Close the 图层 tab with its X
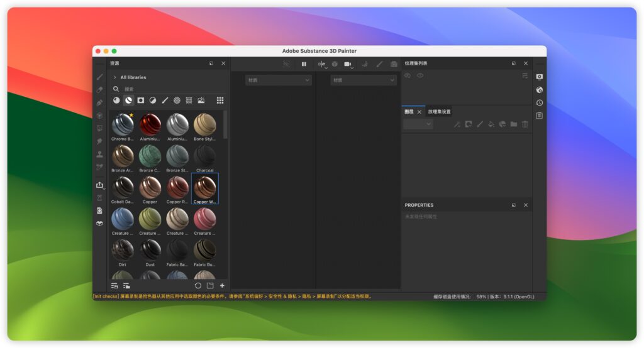Screen dimensions: 644x348 [419, 112]
